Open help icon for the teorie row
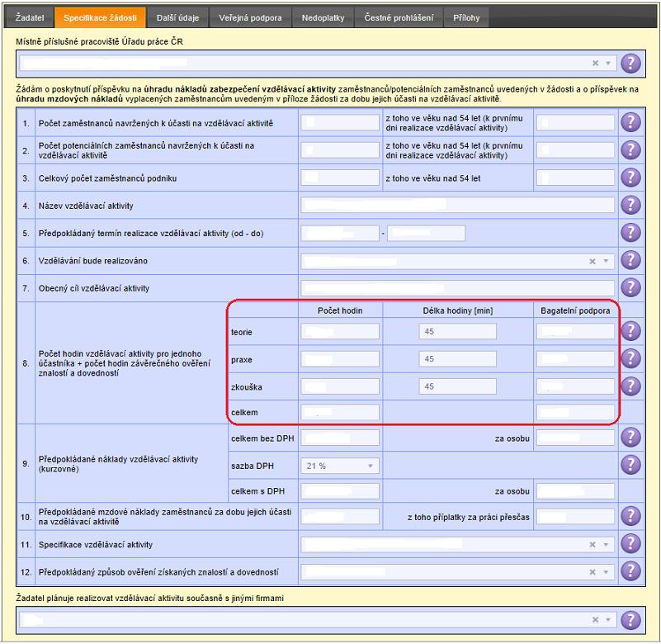 click(x=630, y=331)
